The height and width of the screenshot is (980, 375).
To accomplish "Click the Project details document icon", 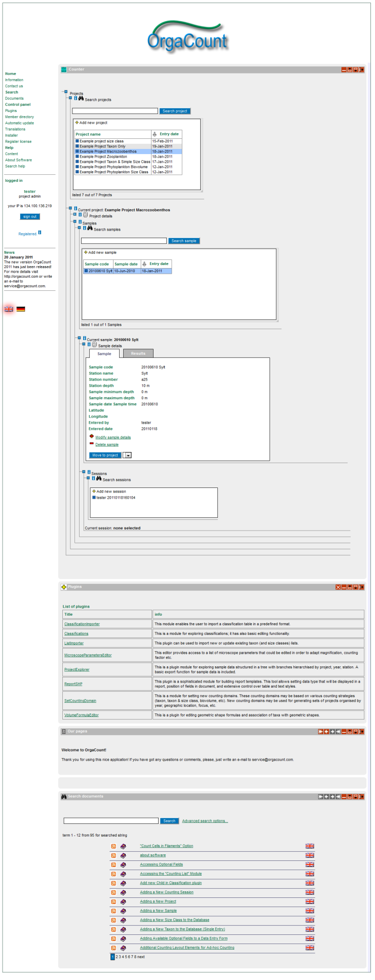I will [85, 215].
